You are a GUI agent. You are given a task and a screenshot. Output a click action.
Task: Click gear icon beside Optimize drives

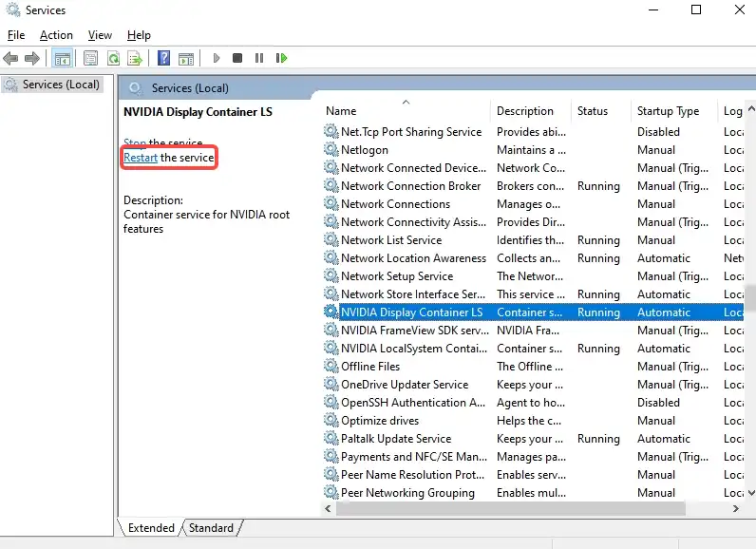(x=331, y=420)
